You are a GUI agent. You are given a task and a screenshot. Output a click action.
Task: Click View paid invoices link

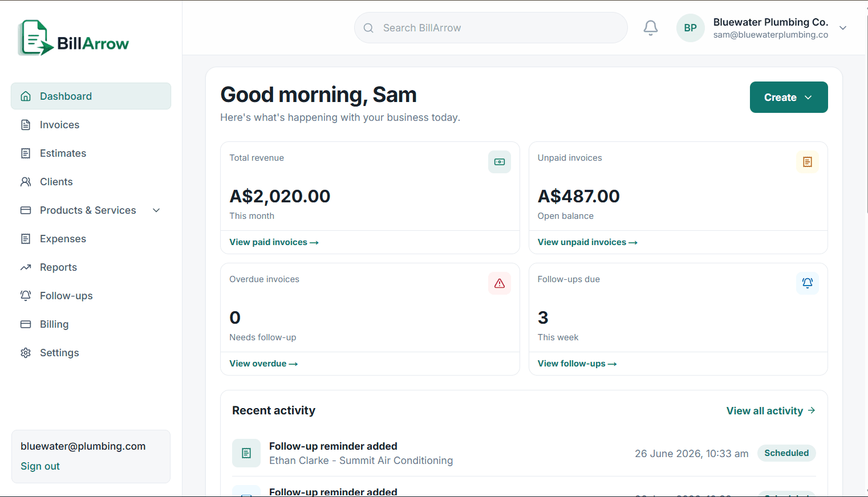point(274,242)
